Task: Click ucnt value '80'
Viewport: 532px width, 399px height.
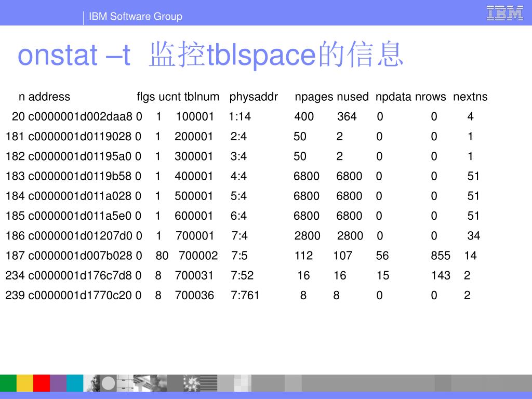Action: [162, 256]
